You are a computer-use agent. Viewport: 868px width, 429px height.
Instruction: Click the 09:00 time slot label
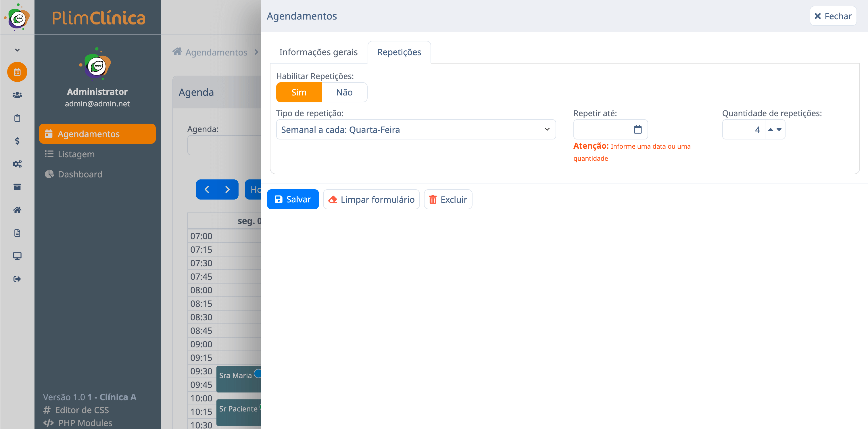(201, 344)
